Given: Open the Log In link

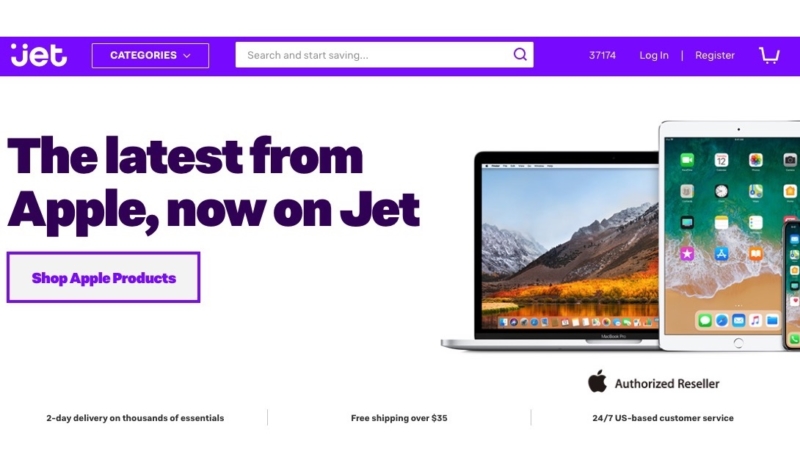Looking at the screenshot, I should [x=654, y=55].
